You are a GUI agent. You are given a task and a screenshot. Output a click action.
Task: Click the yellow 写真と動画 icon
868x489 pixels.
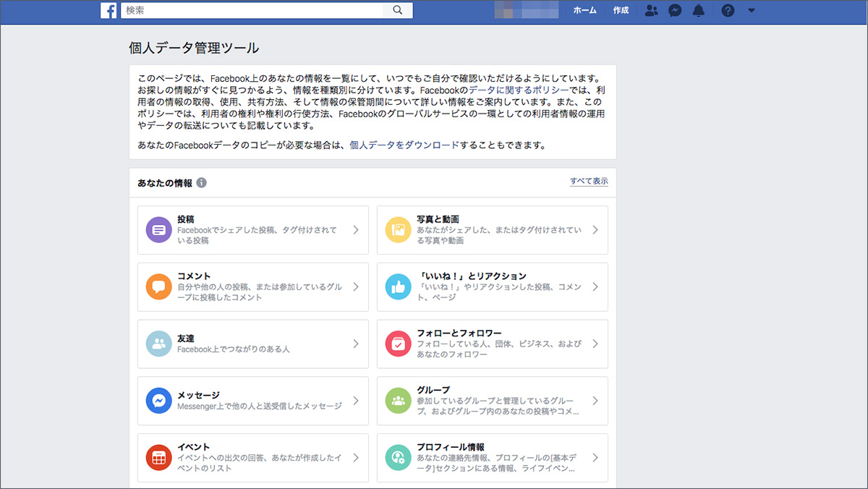pos(399,230)
